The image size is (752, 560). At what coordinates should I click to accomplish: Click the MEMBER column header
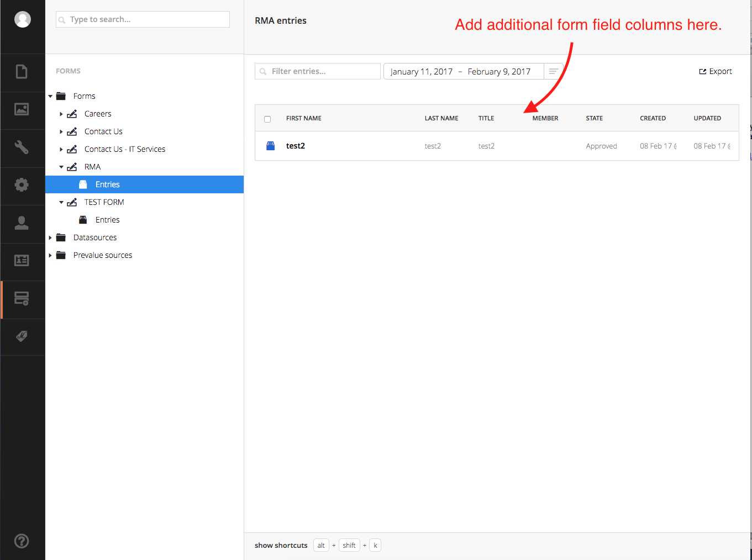pos(545,118)
